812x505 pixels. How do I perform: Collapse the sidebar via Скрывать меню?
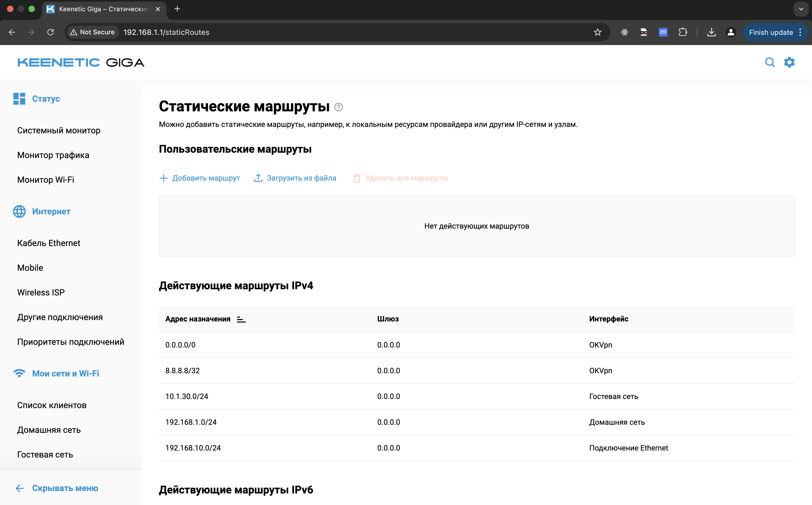(x=65, y=488)
